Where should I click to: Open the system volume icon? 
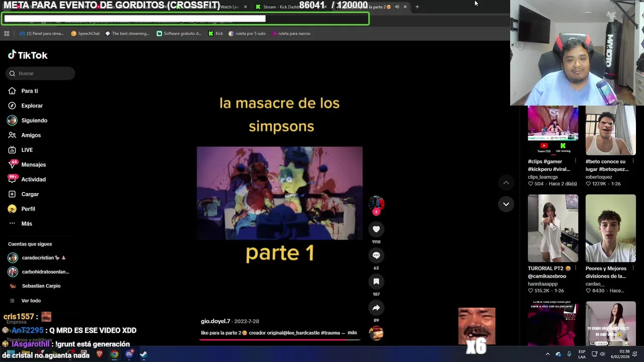(602, 354)
